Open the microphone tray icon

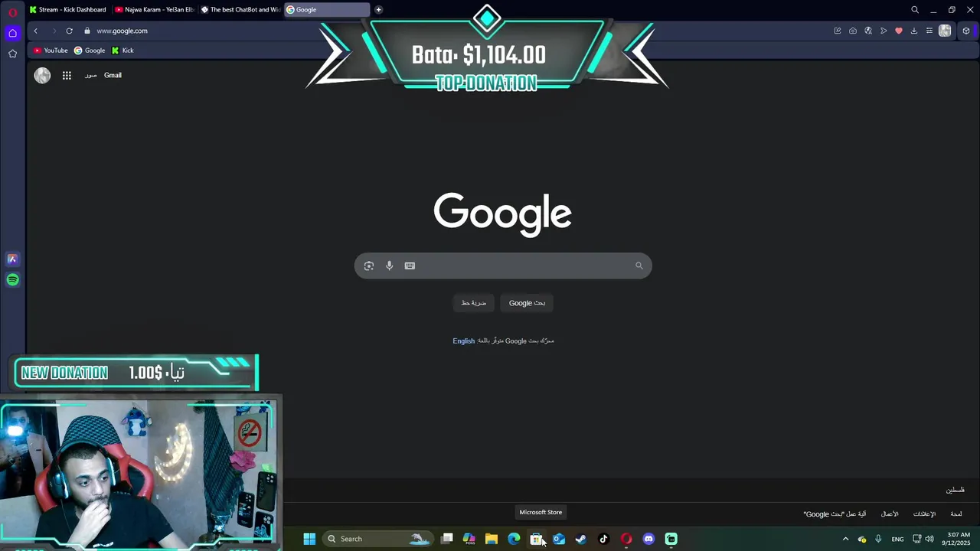[878, 539]
